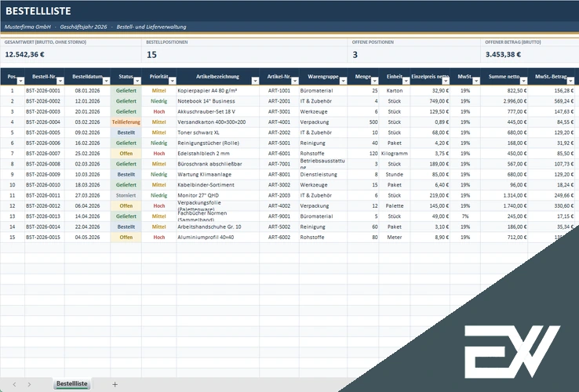
Task: Select Storniert status cell
Action: click(126, 195)
